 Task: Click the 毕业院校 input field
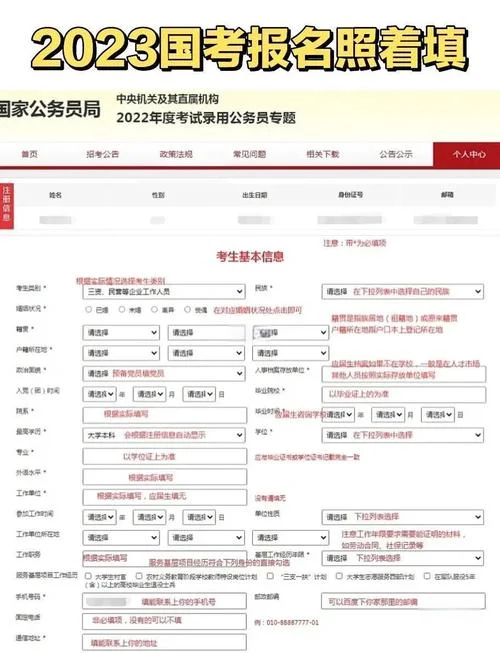click(x=403, y=394)
